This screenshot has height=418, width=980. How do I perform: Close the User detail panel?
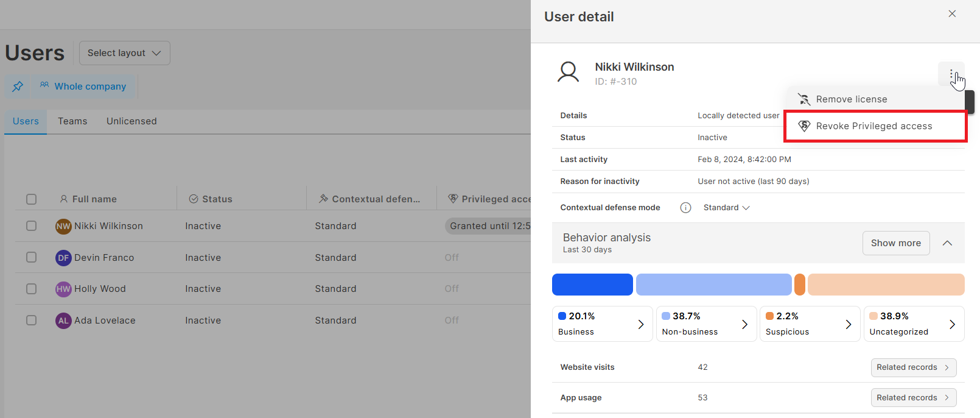952,14
